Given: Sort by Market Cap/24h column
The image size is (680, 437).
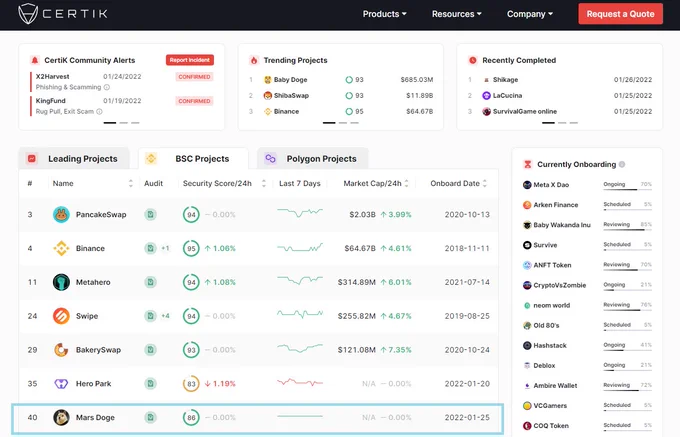Looking at the screenshot, I should point(406,183).
